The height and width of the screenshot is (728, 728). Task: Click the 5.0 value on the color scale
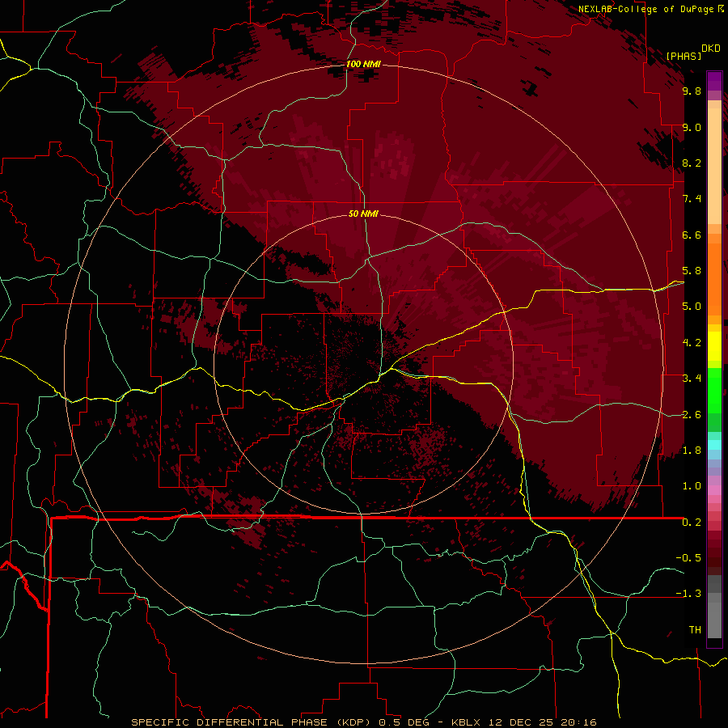click(x=692, y=307)
